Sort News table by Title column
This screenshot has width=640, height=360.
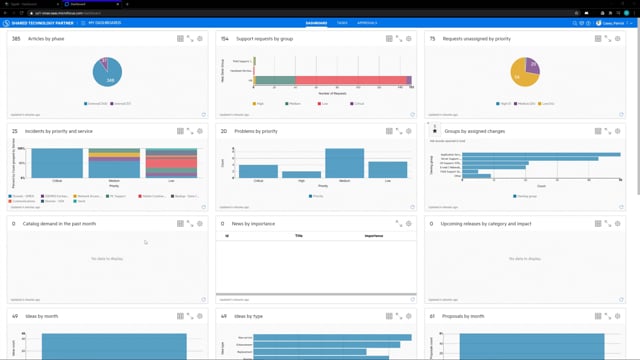pos(299,236)
